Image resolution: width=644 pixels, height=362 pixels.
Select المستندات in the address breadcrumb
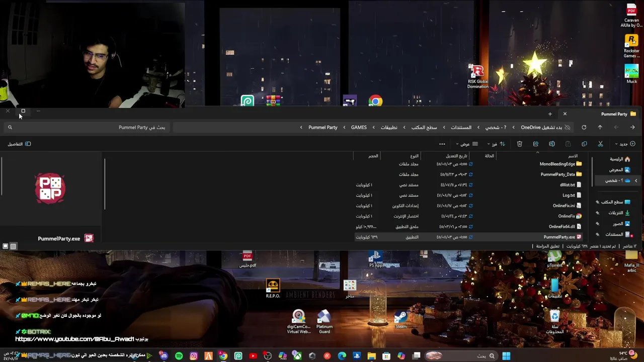click(461, 128)
